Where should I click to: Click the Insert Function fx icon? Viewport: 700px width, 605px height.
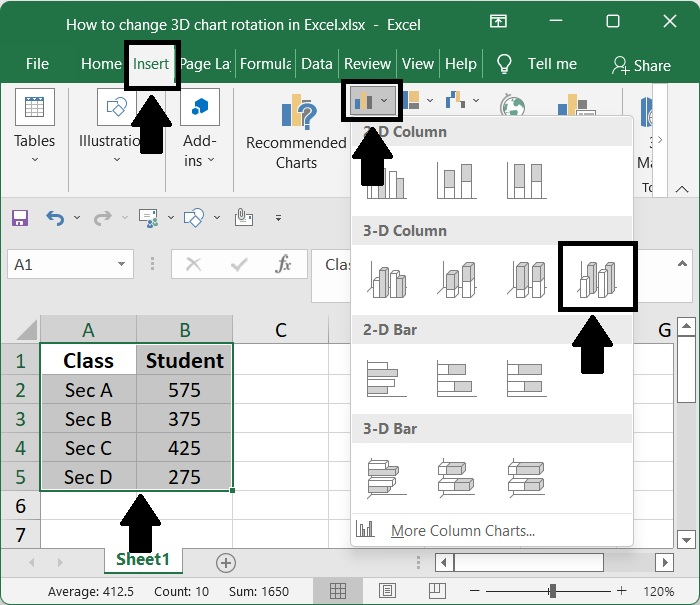click(x=283, y=264)
